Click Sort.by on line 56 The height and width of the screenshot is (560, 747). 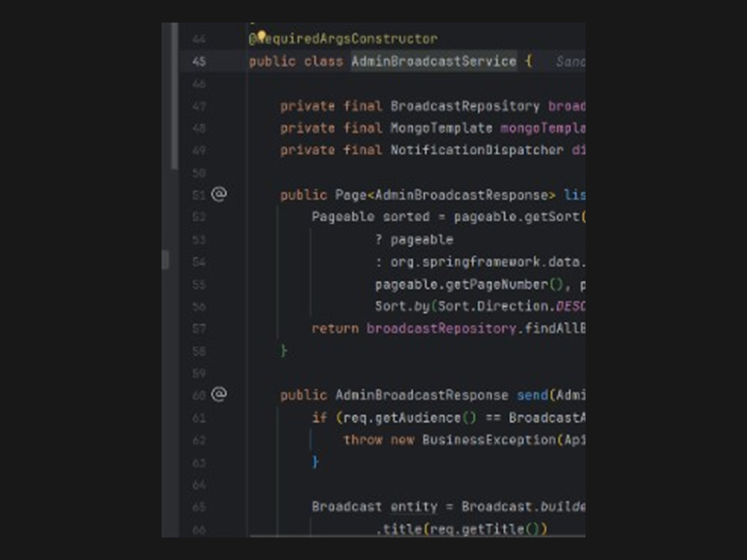(402, 306)
